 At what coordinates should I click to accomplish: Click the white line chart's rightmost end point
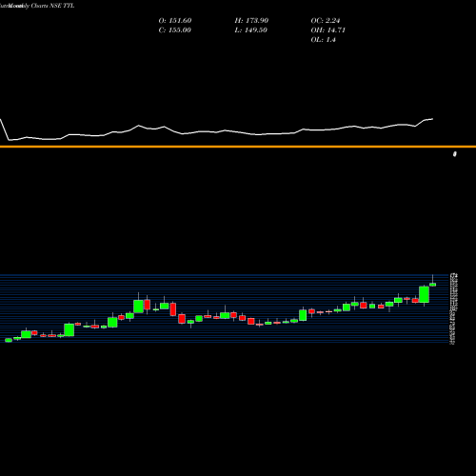(x=432, y=119)
